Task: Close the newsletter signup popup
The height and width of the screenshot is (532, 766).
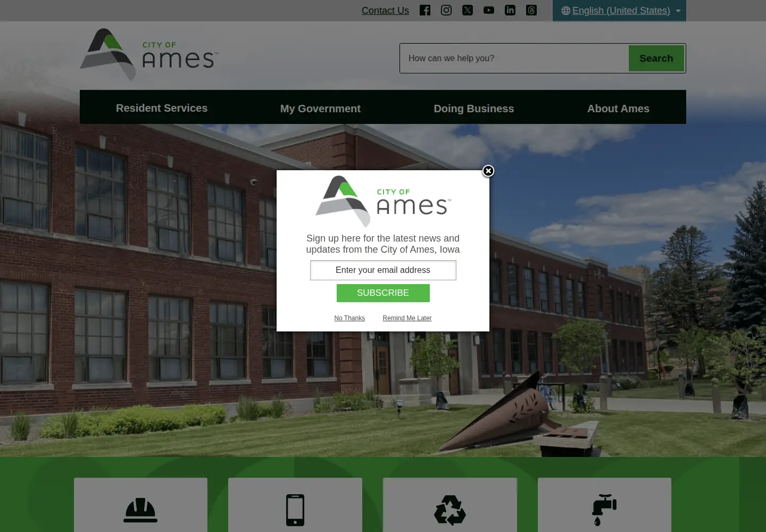Action: [488, 171]
